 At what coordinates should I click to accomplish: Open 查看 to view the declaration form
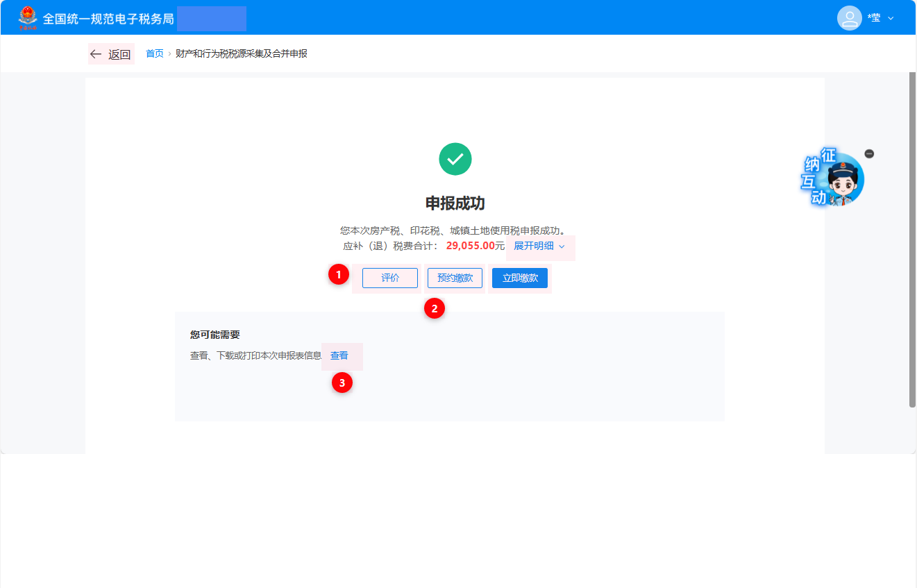pos(340,355)
